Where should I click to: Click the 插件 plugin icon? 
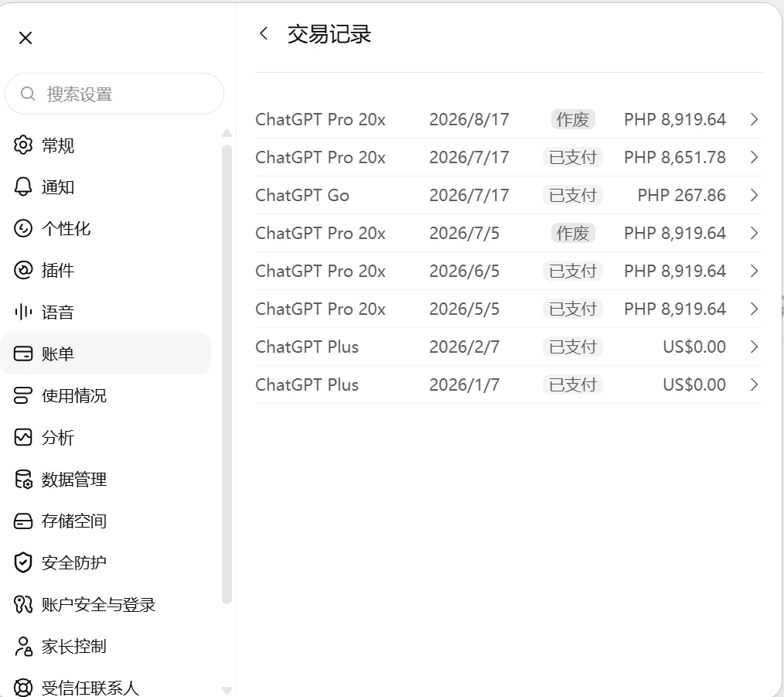pos(23,270)
